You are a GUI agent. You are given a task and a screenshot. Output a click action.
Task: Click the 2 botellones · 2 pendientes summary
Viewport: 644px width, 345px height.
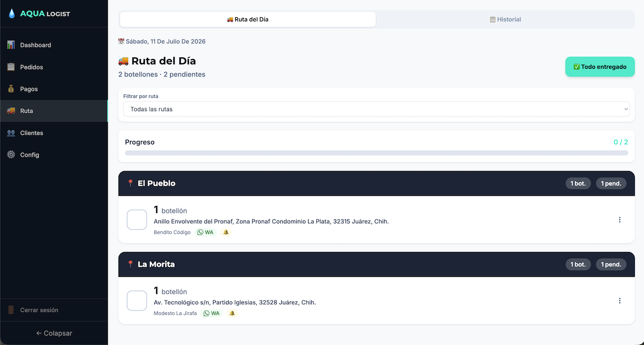pos(162,75)
